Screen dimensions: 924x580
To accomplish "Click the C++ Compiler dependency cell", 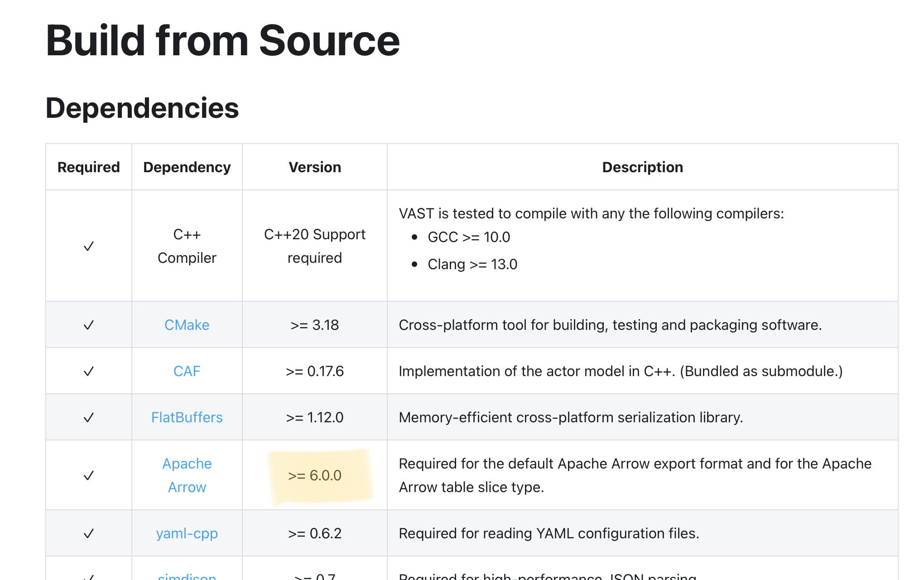I will coord(187,246).
